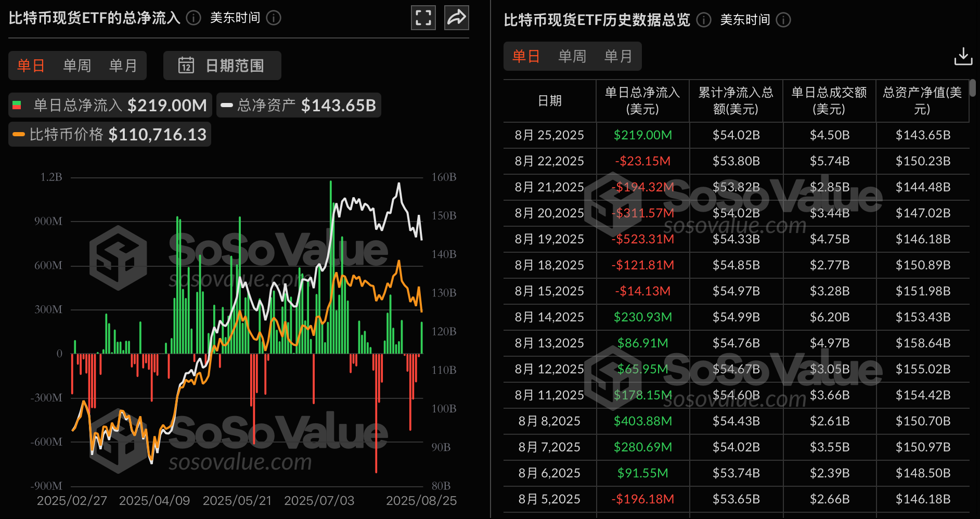This screenshot has height=519, width=980.
Task: Click orange line marker of 比特币价格 legend
Action: pos(19,134)
